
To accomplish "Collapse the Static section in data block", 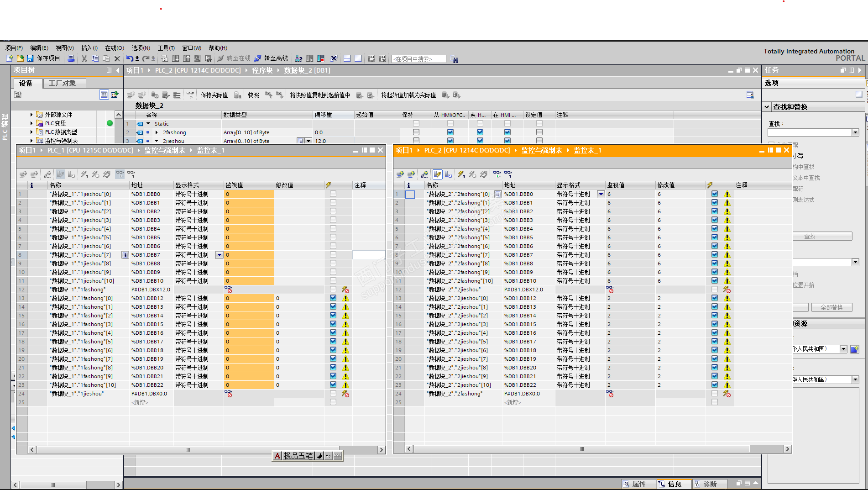I will tap(148, 124).
